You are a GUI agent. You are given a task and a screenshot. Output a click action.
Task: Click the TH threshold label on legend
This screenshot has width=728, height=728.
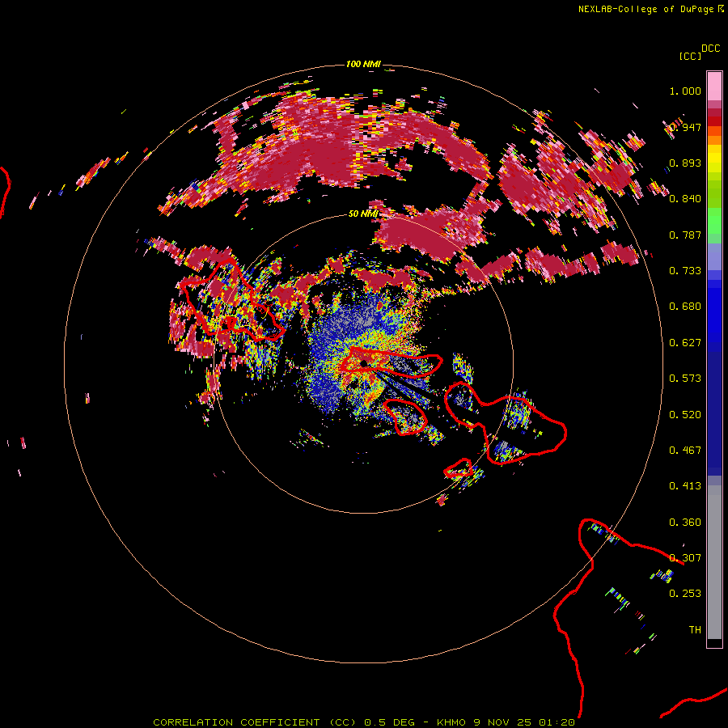(695, 630)
